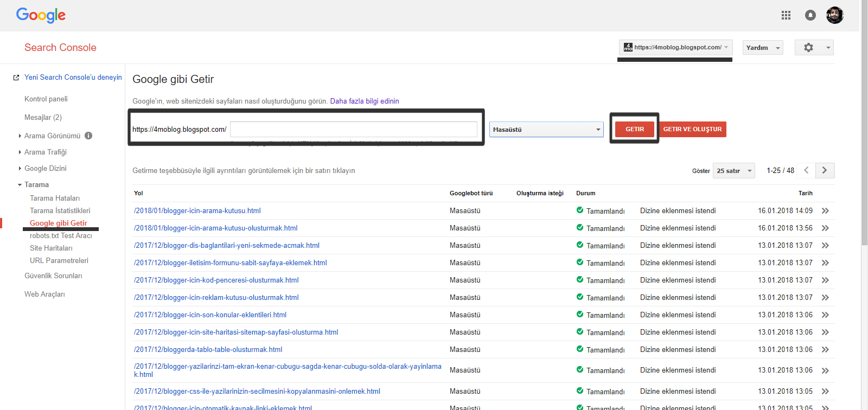Screen dimensions: 868x410
Task: Open details arrow for arama-kutusu-olusturmak.html row
Action: (825, 228)
